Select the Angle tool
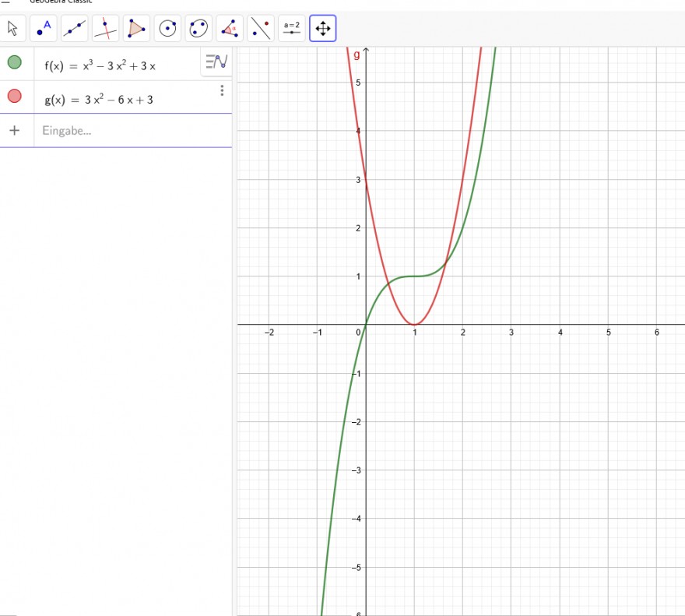The height and width of the screenshot is (616, 685). coord(230,28)
